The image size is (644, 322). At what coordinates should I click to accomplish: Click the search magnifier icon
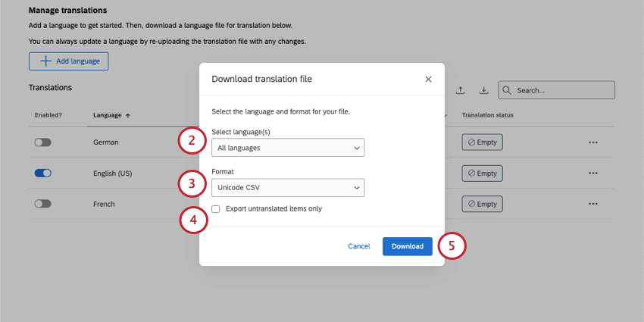(506, 90)
